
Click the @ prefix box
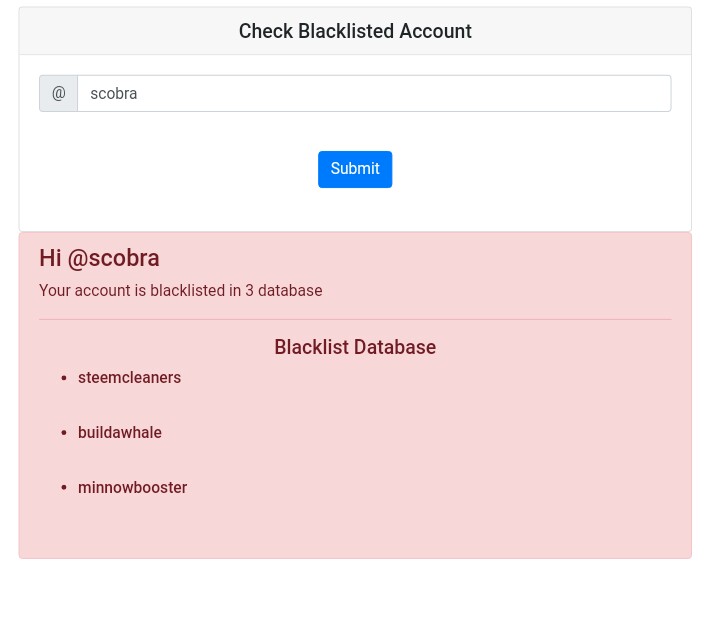pos(58,94)
